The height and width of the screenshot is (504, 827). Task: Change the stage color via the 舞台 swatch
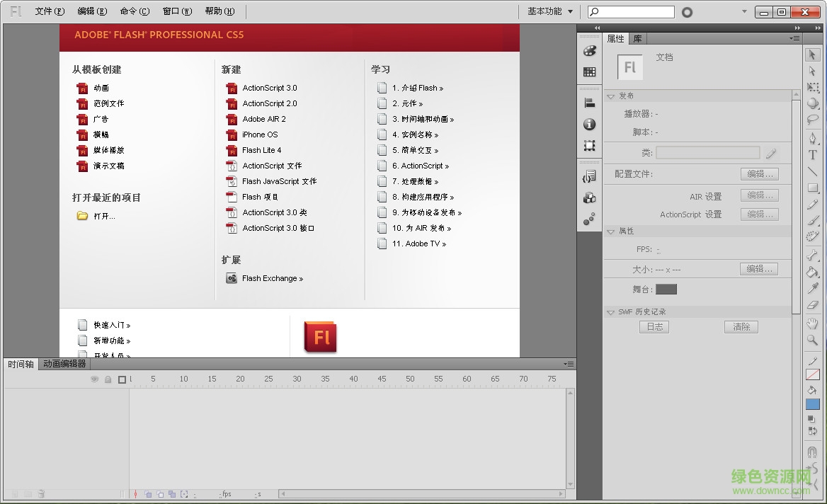pos(666,289)
